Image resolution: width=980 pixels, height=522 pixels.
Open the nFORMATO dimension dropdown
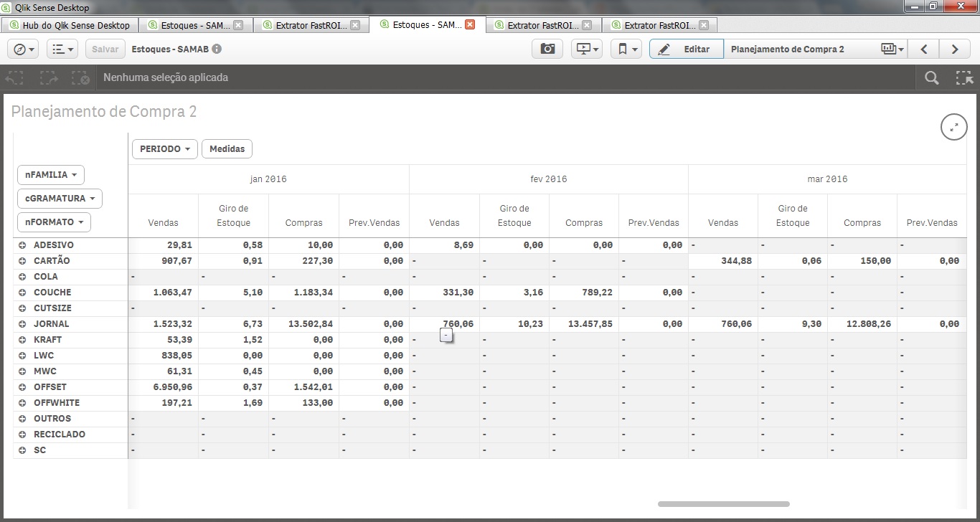[x=54, y=222]
